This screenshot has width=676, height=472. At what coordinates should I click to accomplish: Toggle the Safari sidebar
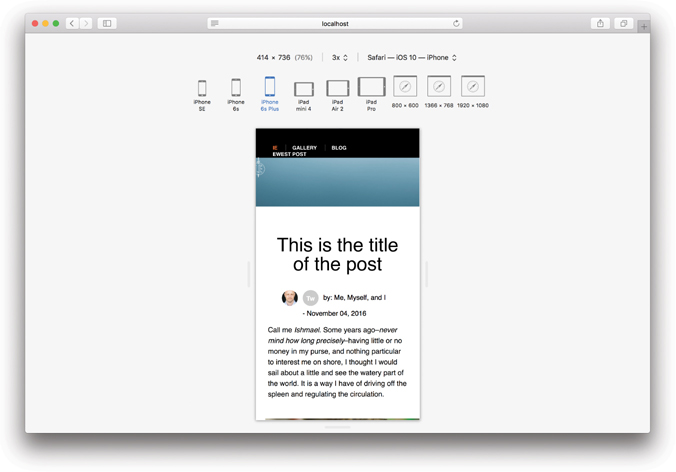107,23
